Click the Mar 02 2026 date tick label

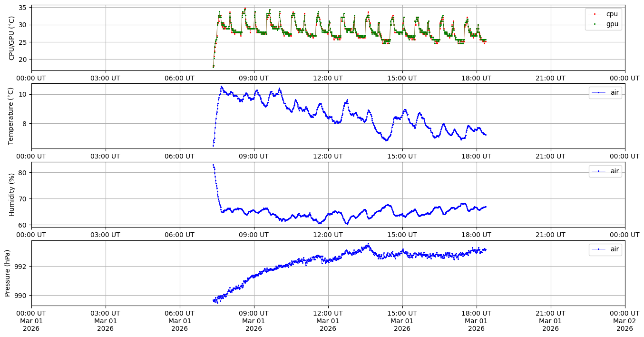point(624,321)
